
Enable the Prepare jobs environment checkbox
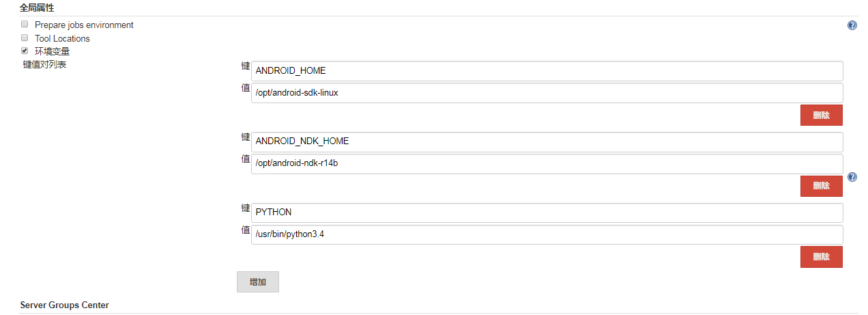pyautogui.click(x=25, y=25)
